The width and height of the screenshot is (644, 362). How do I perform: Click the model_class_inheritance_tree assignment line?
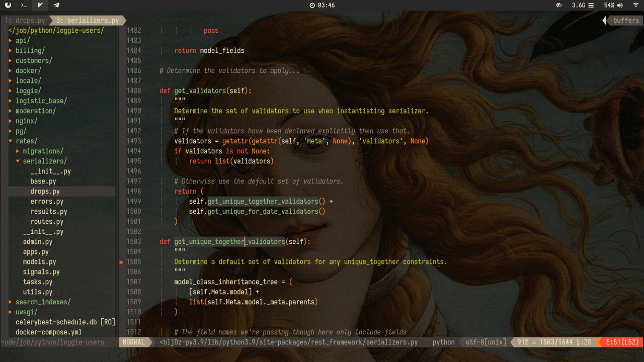233,282
